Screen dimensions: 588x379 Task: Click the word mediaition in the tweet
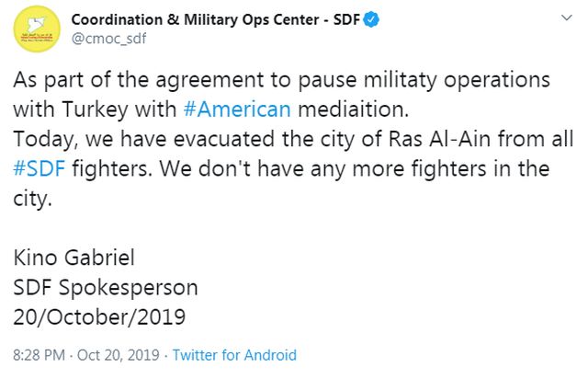[x=355, y=109]
